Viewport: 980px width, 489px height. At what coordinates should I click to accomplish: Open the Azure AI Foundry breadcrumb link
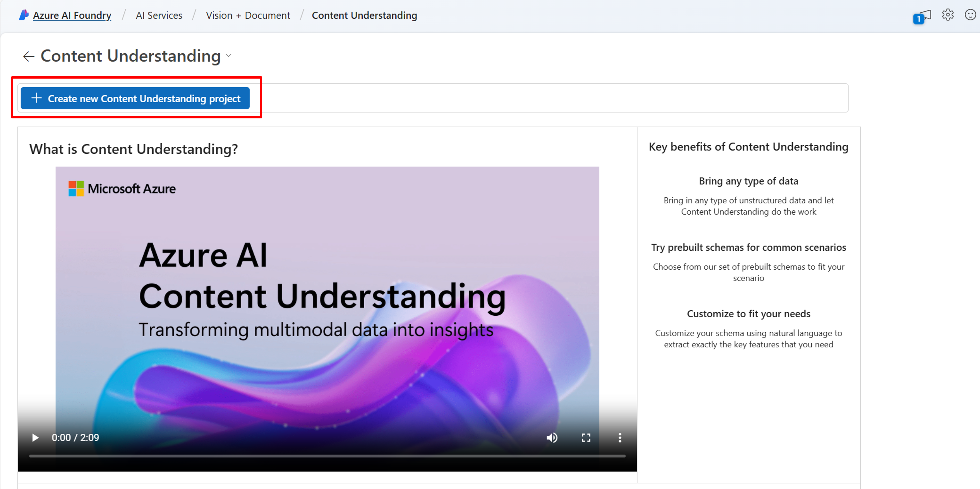click(72, 15)
